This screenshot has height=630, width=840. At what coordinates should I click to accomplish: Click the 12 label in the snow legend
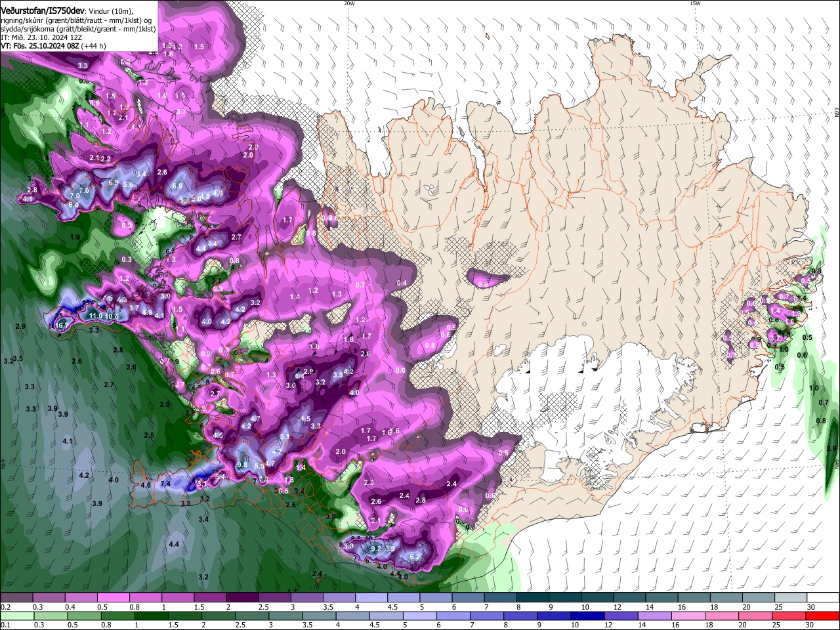[x=618, y=607]
